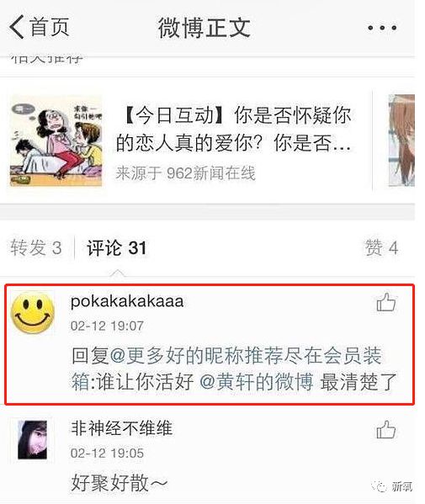
Task: Open the 今日互动 recommended article
Action: [x=233, y=129]
